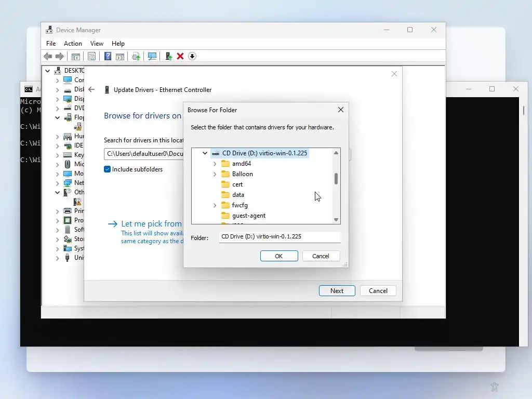The width and height of the screenshot is (532, 399).
Task: Collapse the DESKTOP root node chevron
Action: point(47,71)
